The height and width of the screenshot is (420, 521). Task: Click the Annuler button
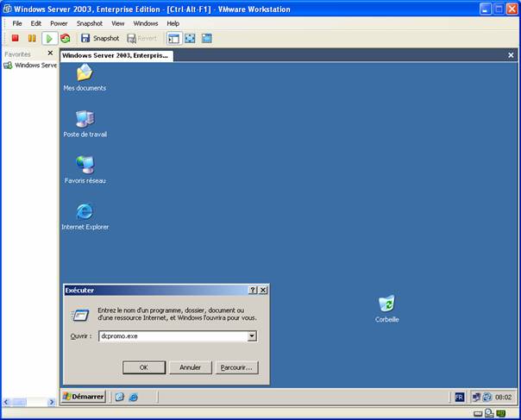(x=191, y=367)
